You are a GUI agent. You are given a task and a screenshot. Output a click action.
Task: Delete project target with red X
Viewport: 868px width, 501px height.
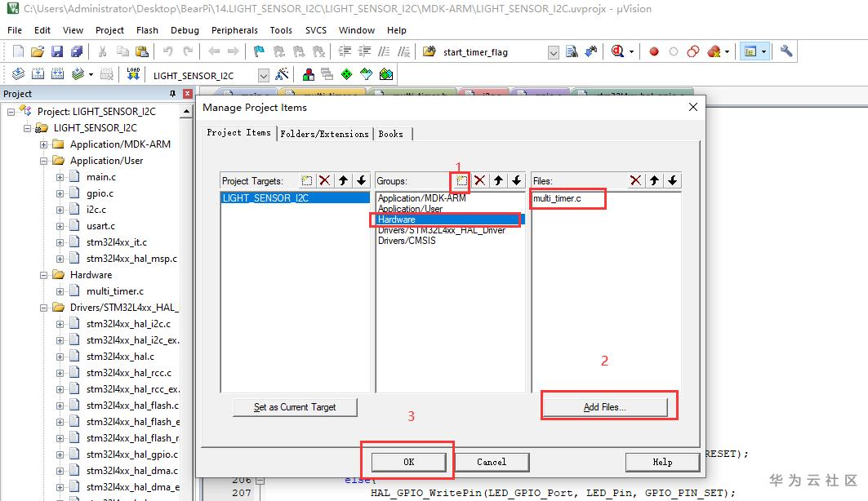tap(324, 180)
